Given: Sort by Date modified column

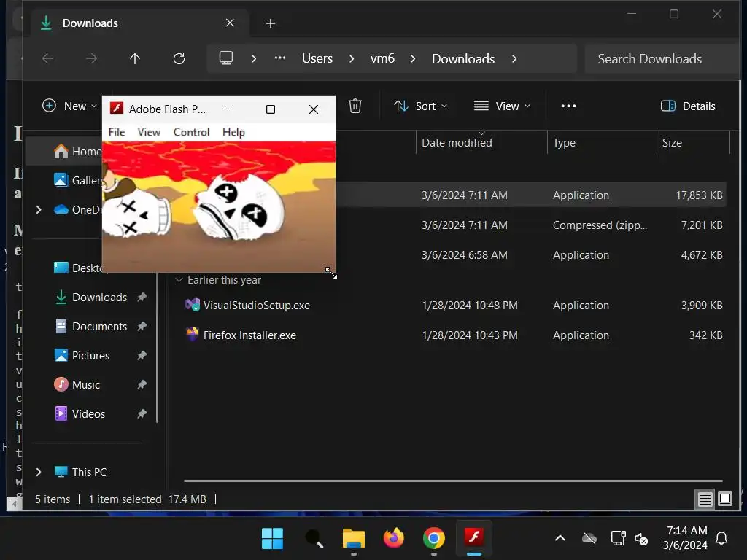Looking at the screenshot, I should coord(481,142).
